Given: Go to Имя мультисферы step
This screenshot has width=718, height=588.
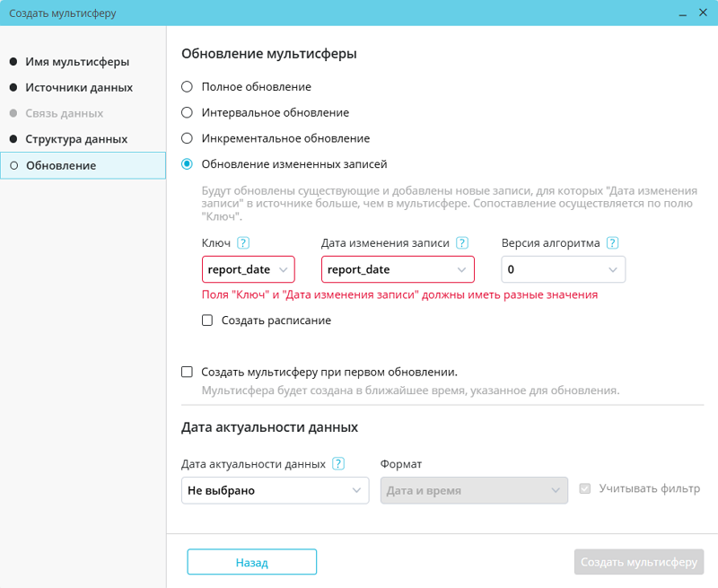Looking at the screenshot, I should pyautogui.click(x=77, y=62).
